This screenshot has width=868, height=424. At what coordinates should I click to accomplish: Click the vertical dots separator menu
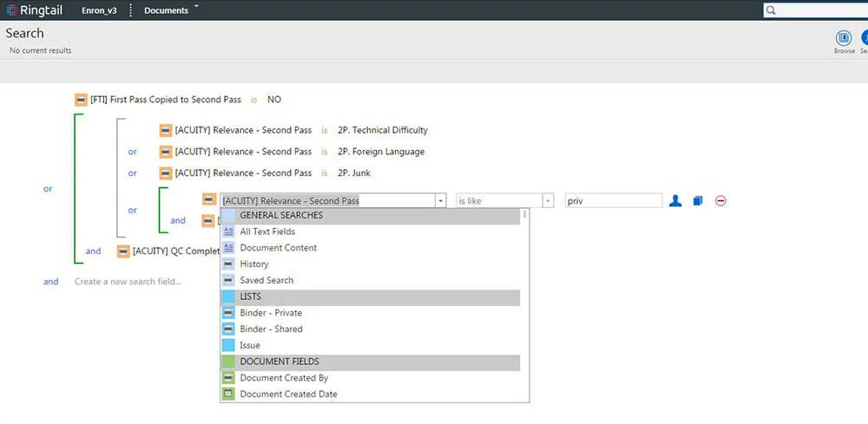tap(130, 10)
